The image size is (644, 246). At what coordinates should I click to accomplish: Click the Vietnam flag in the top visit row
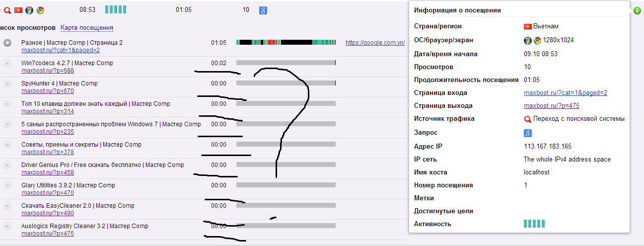point(18,10)
